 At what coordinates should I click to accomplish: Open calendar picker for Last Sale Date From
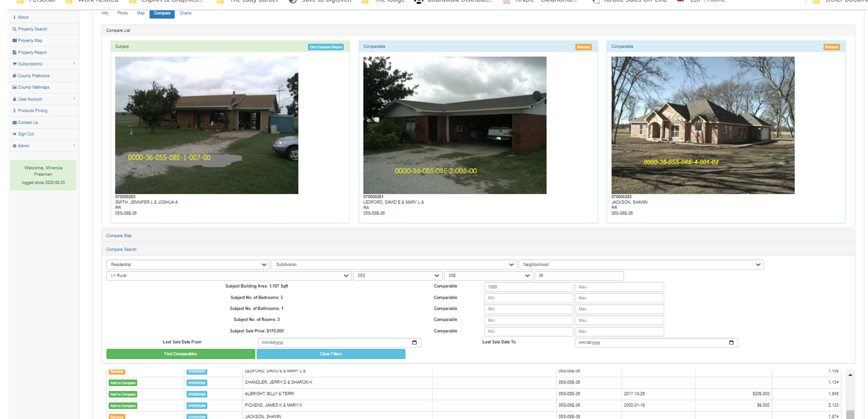click(x=415, y=343)
